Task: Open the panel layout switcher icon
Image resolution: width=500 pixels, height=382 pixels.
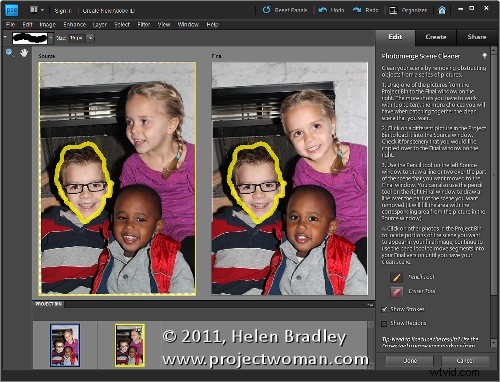Action: click(x=34, y=10)
